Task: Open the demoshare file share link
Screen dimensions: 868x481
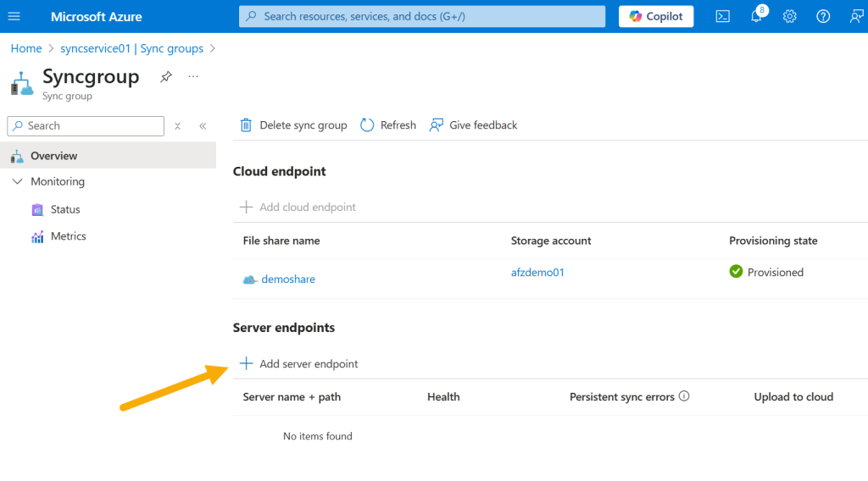Action: point(288,279)
